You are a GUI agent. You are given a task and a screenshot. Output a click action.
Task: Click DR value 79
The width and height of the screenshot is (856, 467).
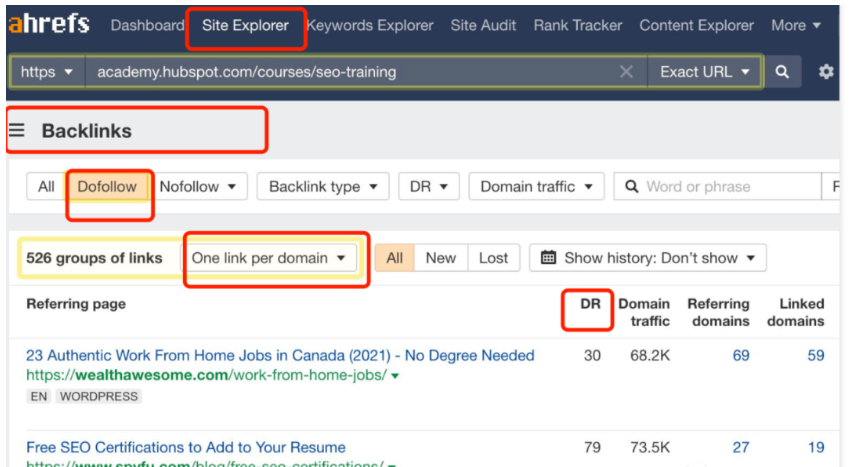pyautogui.click(x=592, y=447)
